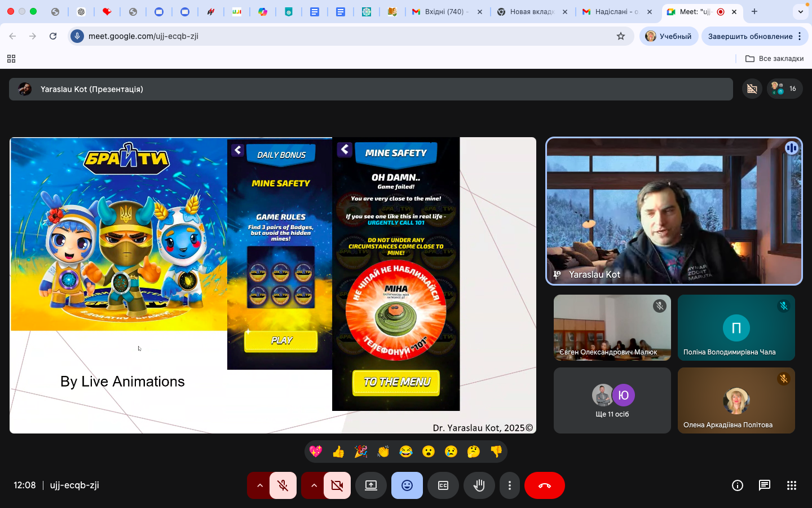The width and height of the screenshot is (812, 508).
Task: Open the activities grid icon
Action: pyautogui.click(x=792, y=485)
